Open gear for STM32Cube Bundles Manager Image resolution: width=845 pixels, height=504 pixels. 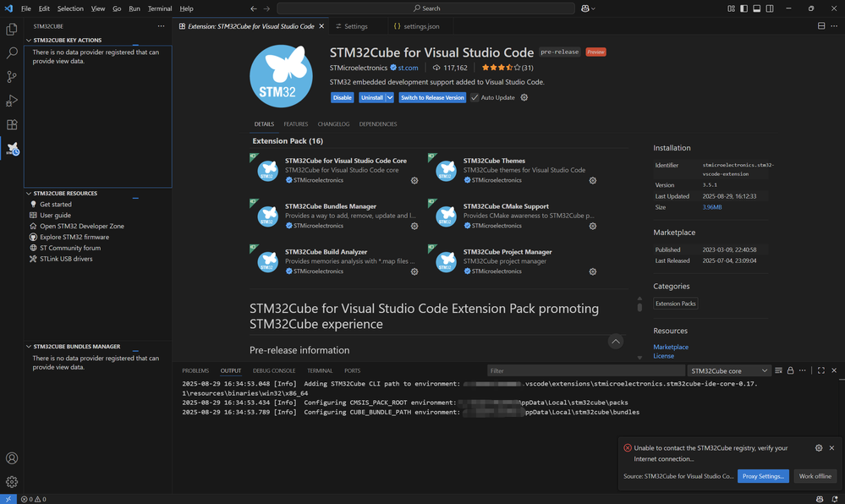[x=414, y=227]
